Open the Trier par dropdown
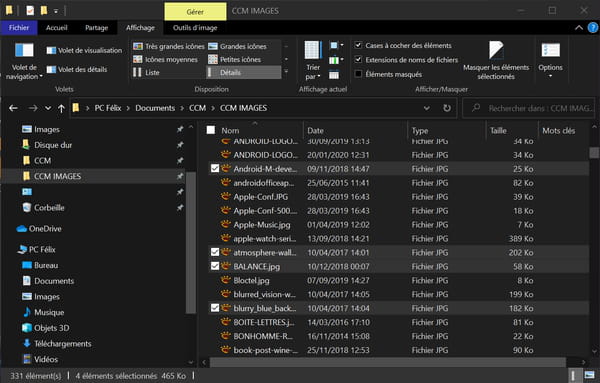 tap(313, 61)
